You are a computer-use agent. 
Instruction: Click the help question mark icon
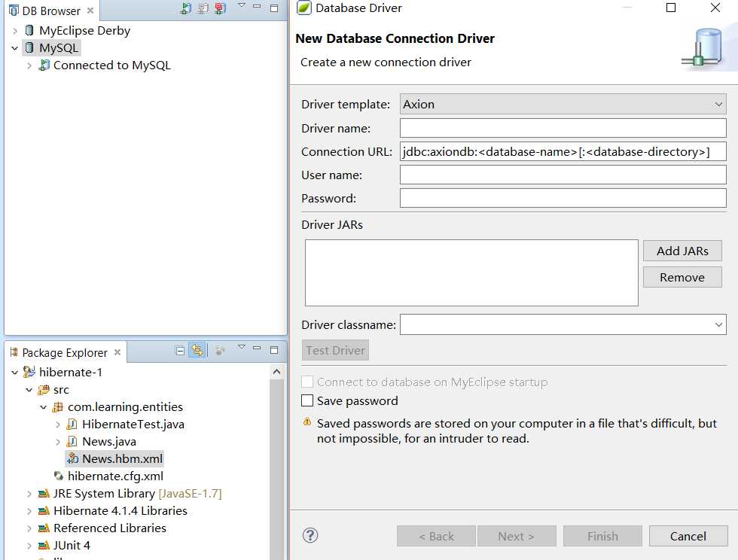click(x=310, y=535)
